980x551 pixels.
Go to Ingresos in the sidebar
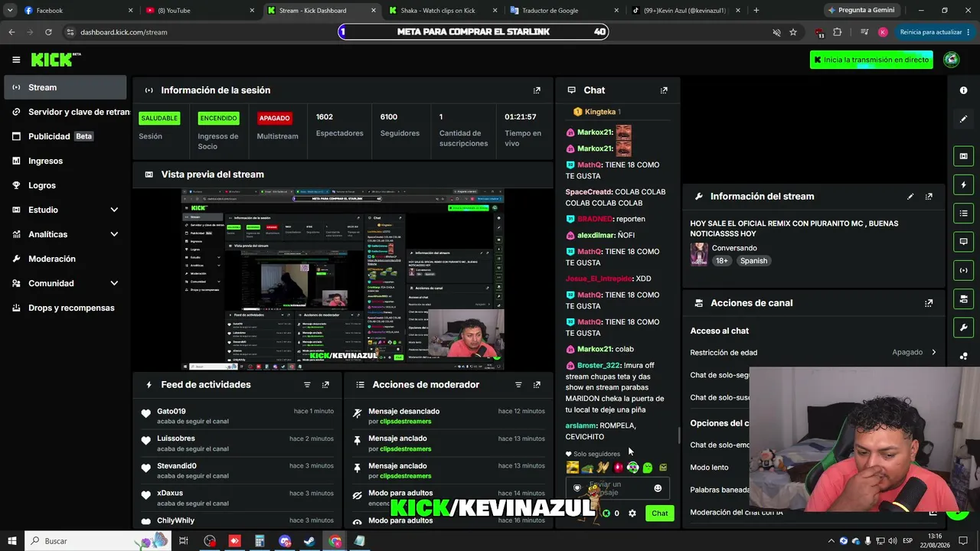click(x=65, y=161)
